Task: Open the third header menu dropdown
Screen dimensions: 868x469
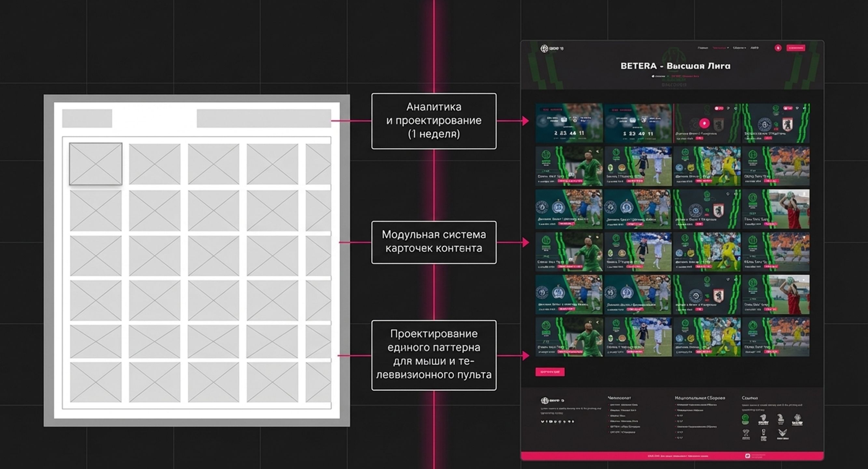Action: point(739,48)
